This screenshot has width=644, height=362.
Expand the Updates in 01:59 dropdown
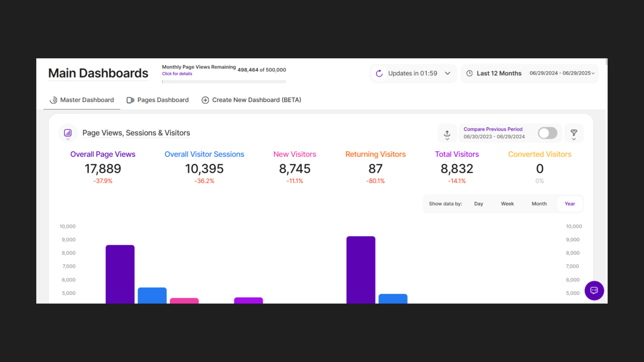coord(448,73)
